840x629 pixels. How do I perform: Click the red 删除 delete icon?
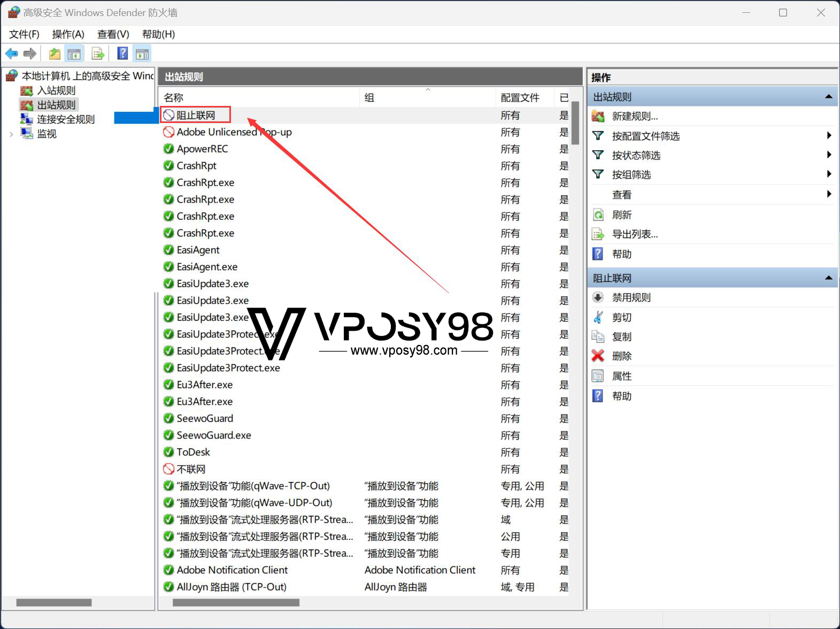(x=598, y=356)
